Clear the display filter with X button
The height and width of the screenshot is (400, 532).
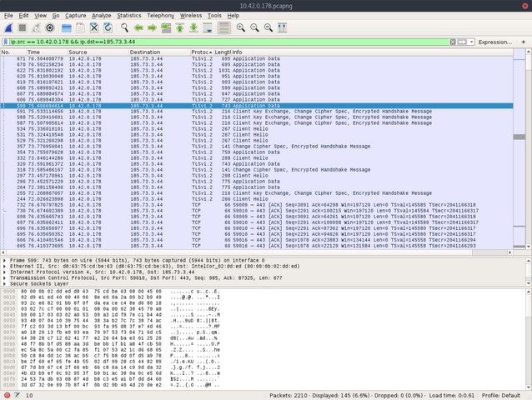coord(451,42)
